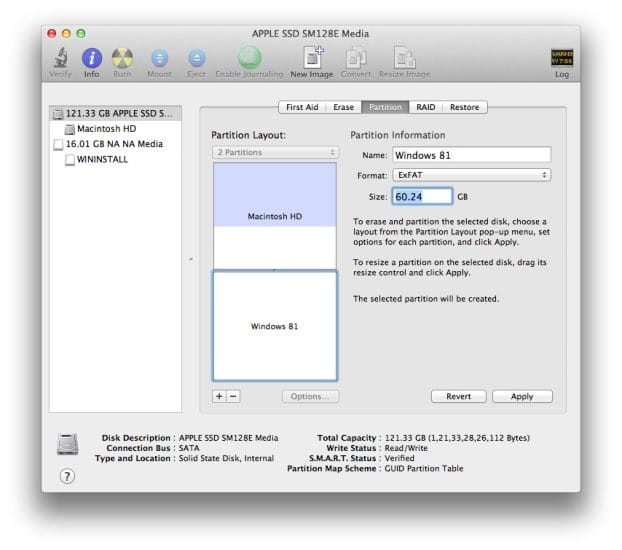Click the Convert toolbar icon
Viewport: 622px width, 550px height.
(356, 58)
